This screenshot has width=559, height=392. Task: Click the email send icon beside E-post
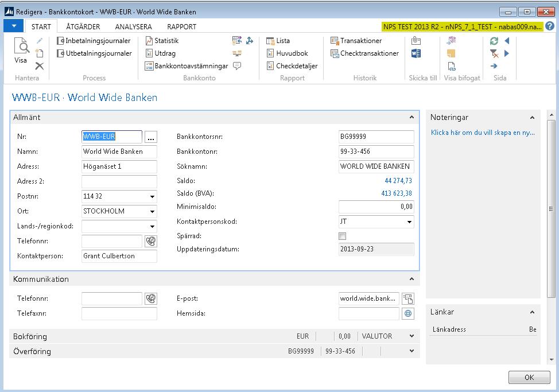click(408, 298)
